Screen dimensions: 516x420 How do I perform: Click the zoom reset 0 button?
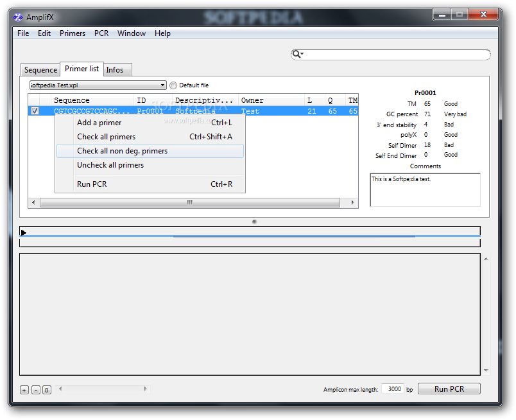pyautogui.click(x=47, y=390)
